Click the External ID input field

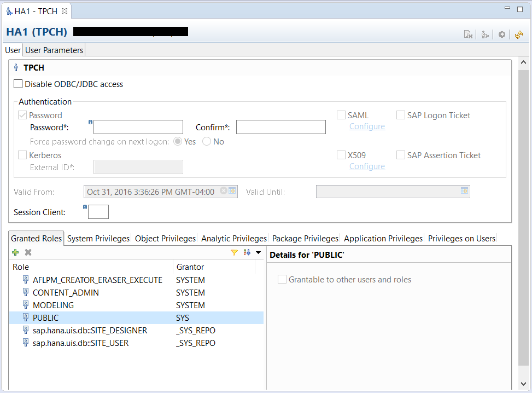[x=138, y=167]
